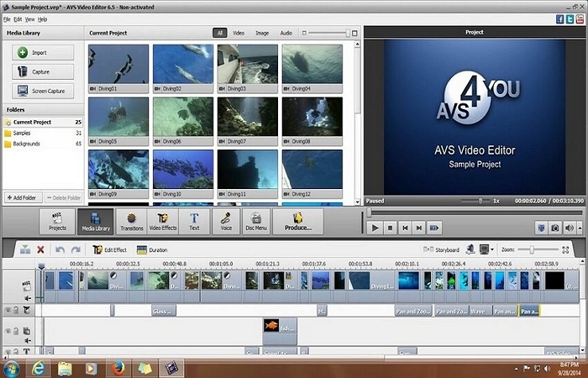The image size is (588, 378).
Task: Open the Help menu
Action: (42, 19)
